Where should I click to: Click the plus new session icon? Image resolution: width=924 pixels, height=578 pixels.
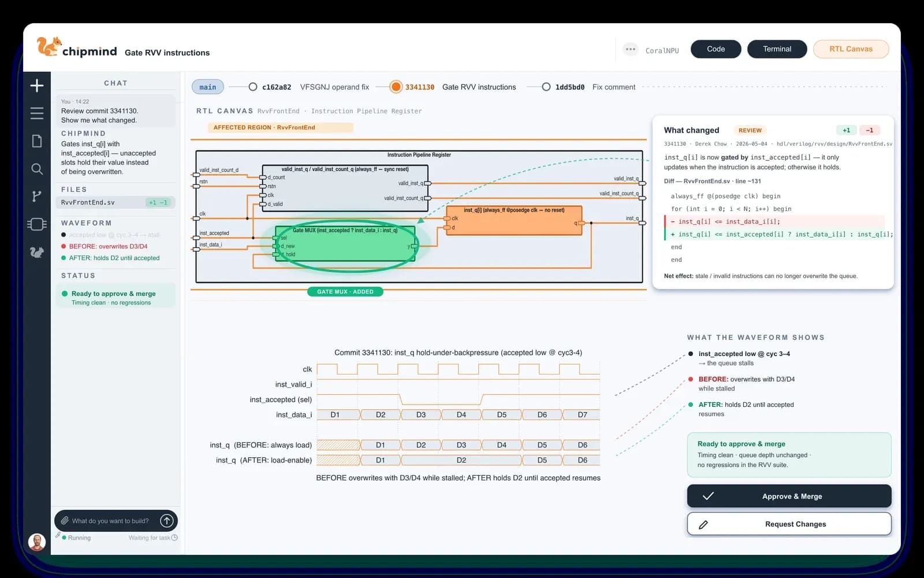tap(37, 86)
